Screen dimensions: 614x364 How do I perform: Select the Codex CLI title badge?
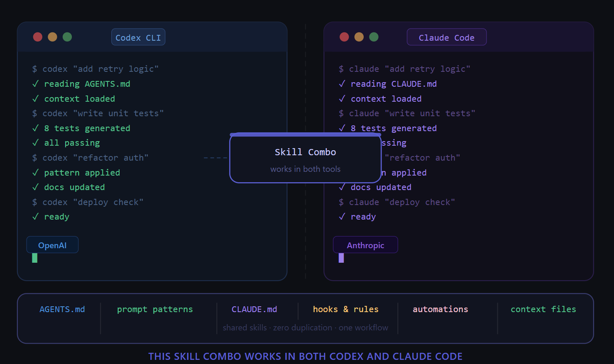coord(138,37)
